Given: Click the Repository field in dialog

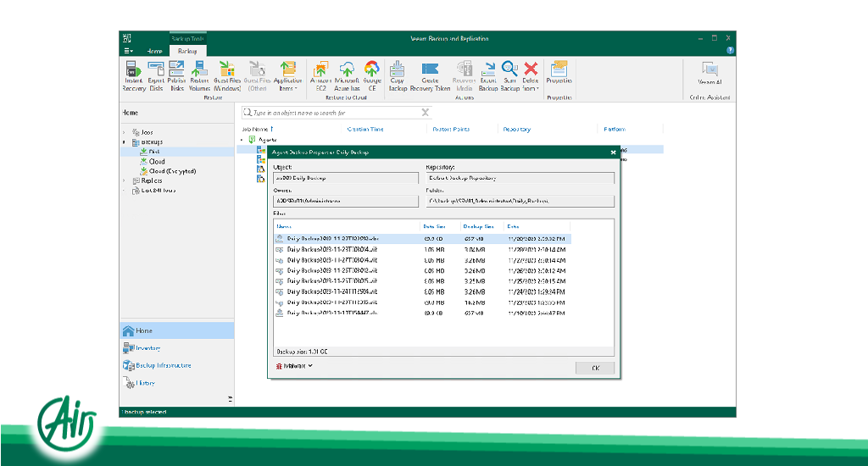Looking at the screenshot, I should pyautogui.click(x=520, y=178).
